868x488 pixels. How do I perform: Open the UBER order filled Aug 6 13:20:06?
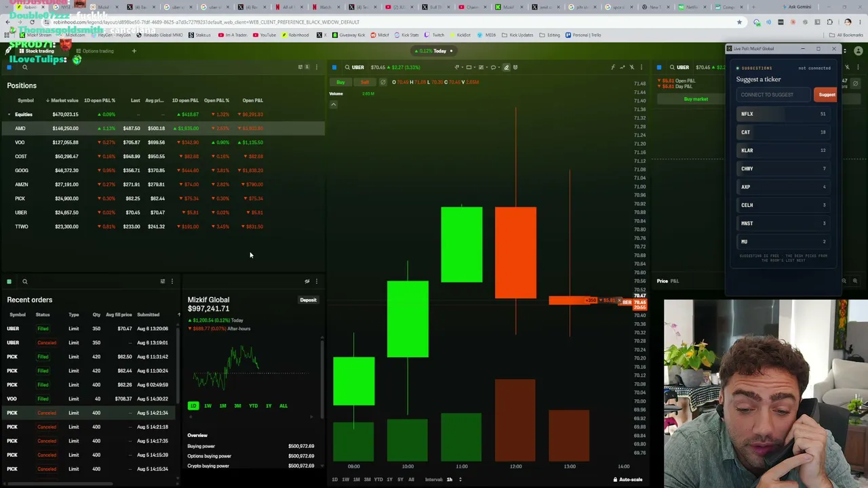pyautogui.click(x=88, y=329)
